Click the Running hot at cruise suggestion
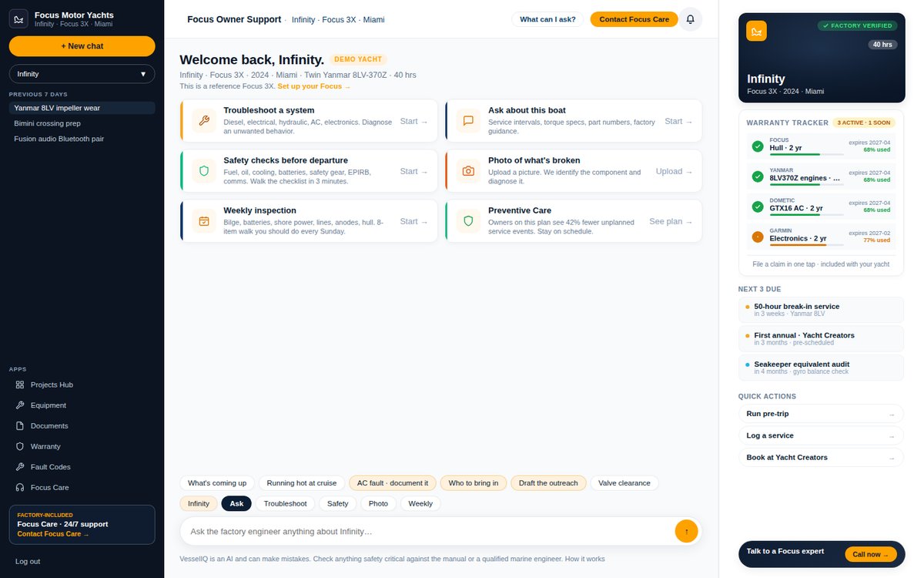Screen dimensions: 924x578 pos(302,483)
